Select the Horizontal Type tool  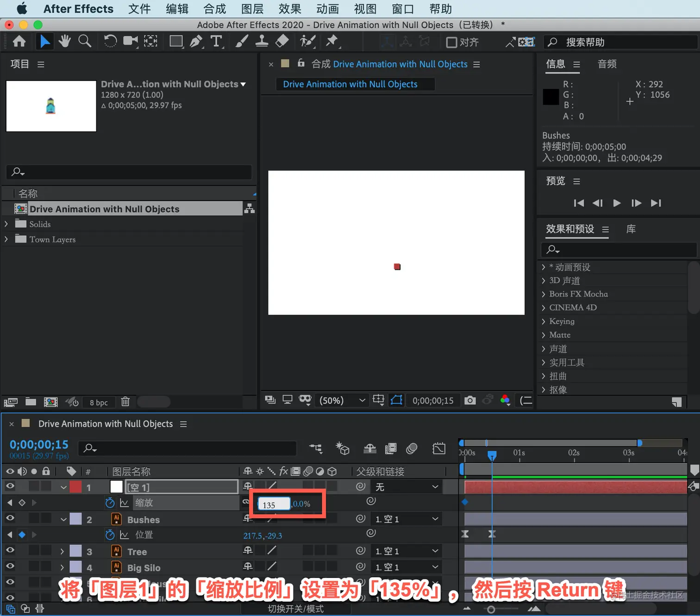[x=216, y=41]
